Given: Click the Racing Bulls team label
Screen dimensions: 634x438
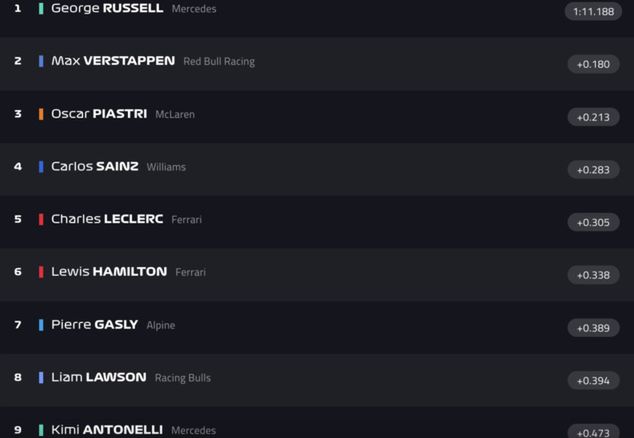Looking at the screenshot, I should pos(182,378).
